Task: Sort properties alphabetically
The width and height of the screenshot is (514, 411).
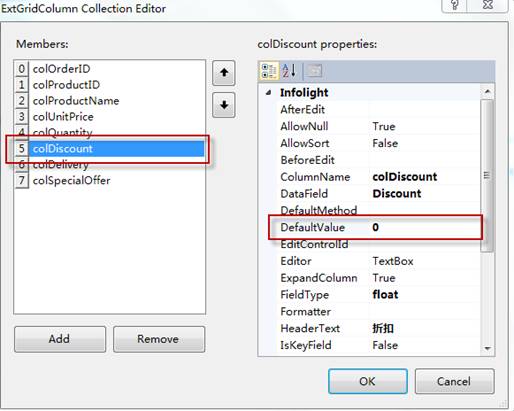Action: (x=289, y=71)
